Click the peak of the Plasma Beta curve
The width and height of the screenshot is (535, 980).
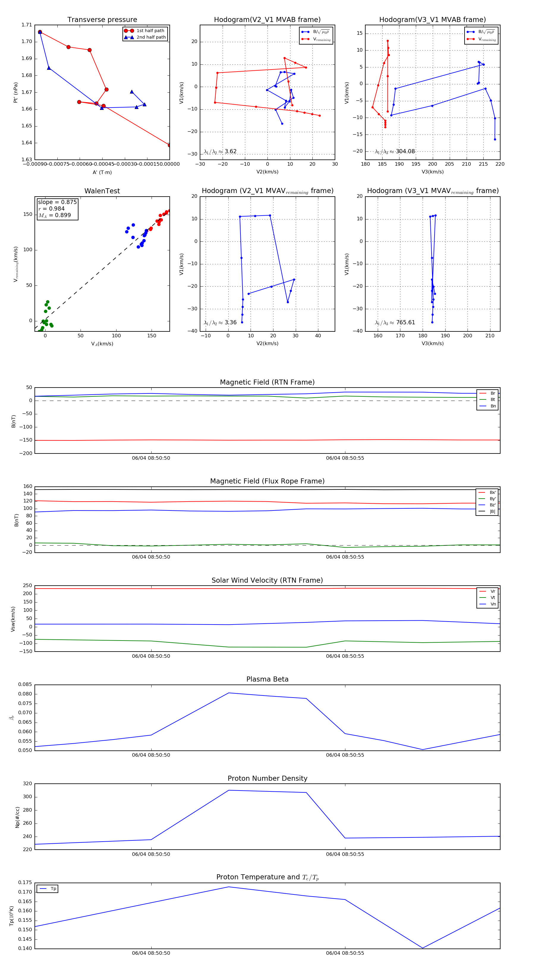point(229,693)
